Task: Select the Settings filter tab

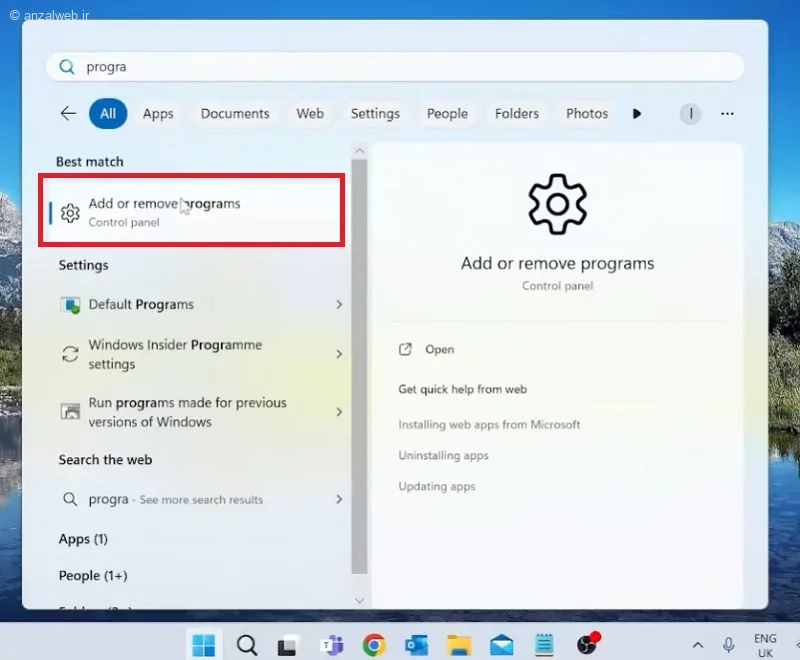Action: tap(375, 114)
